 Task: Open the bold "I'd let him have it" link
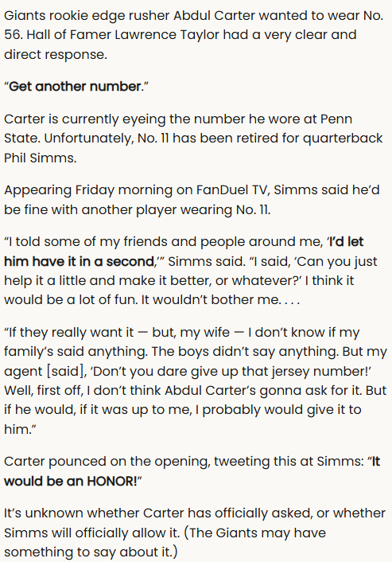(x=184, y=252)
